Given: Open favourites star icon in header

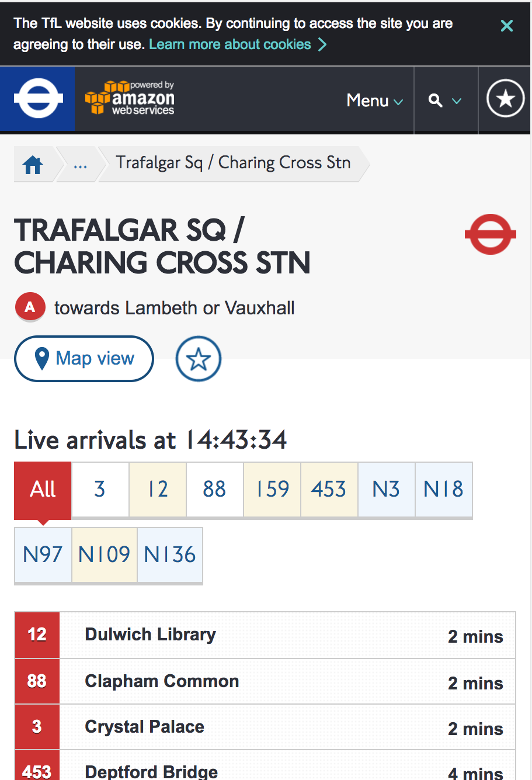Looking at the screenshot, I should coord(505,98).
